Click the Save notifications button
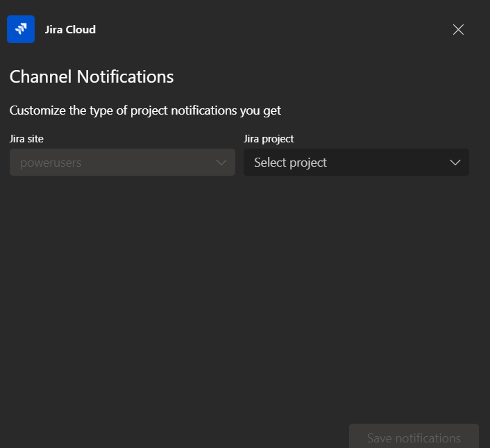Viewport: 490px width, 448px height. pyautogui.click(x=414, y=436)
